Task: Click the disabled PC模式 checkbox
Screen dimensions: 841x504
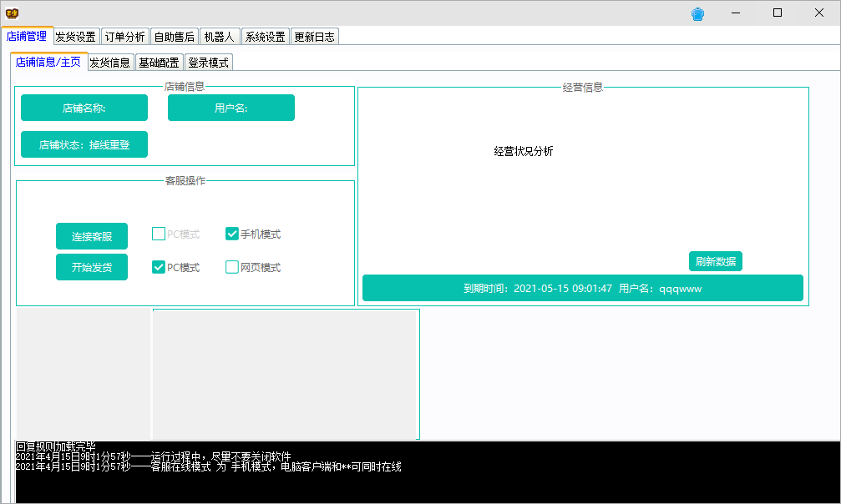Action: point(159,234)
